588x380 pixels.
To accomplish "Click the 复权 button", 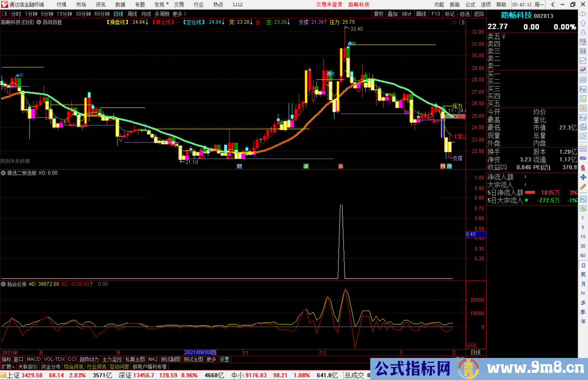I will pos(379,14).
